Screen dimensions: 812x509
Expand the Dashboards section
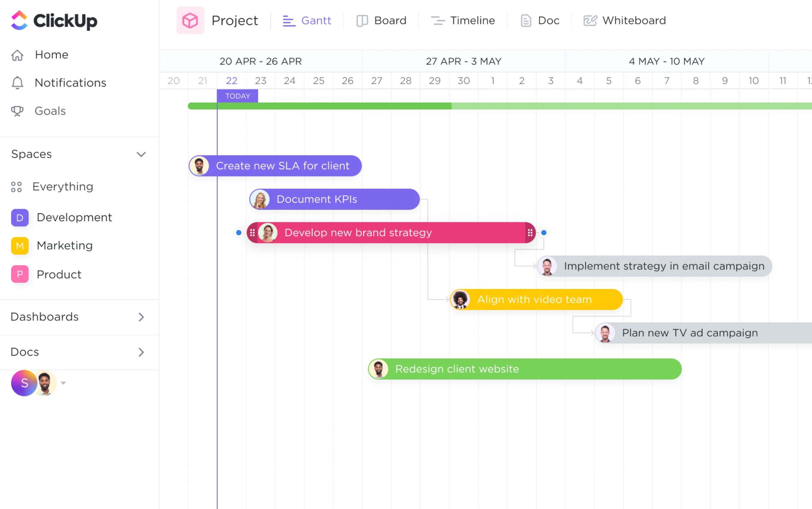(141, 317)
